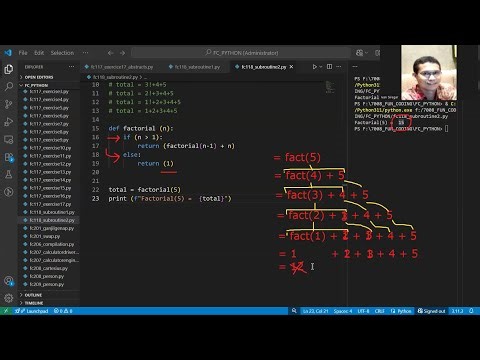Open Explorer panel ellipsis menu
The width and height of the screenshot is (480, 360).
(72, 67)
